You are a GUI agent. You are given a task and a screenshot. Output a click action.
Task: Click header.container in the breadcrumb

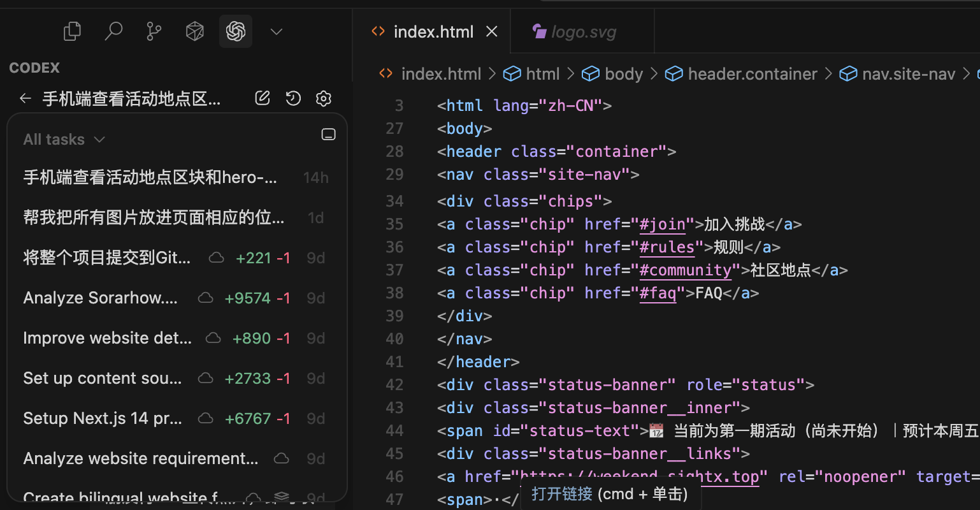752,74
